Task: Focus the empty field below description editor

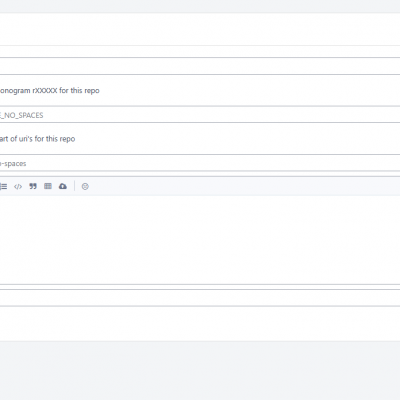Action: point(200,298)
